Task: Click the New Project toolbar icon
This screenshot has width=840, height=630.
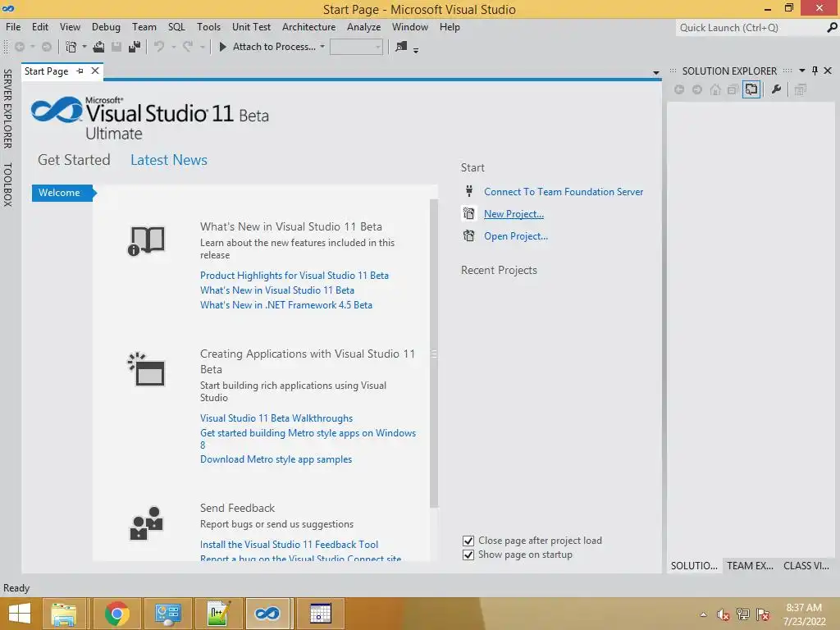Action: (71, 47)
